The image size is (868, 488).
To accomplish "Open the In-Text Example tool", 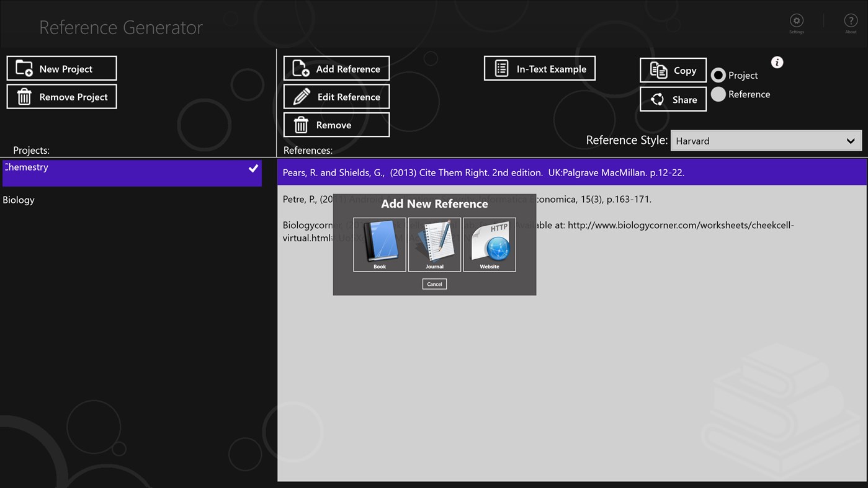I will (539, 68).
